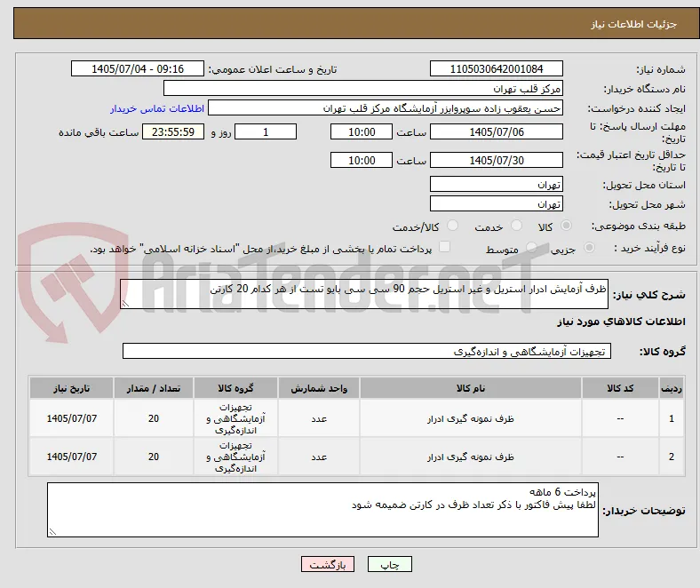Click the نام کالا column header

click(x=471, y=388)
